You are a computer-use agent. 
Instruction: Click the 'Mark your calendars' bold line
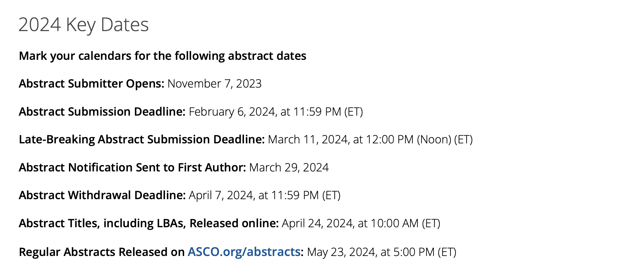click(x=163, y=56)
